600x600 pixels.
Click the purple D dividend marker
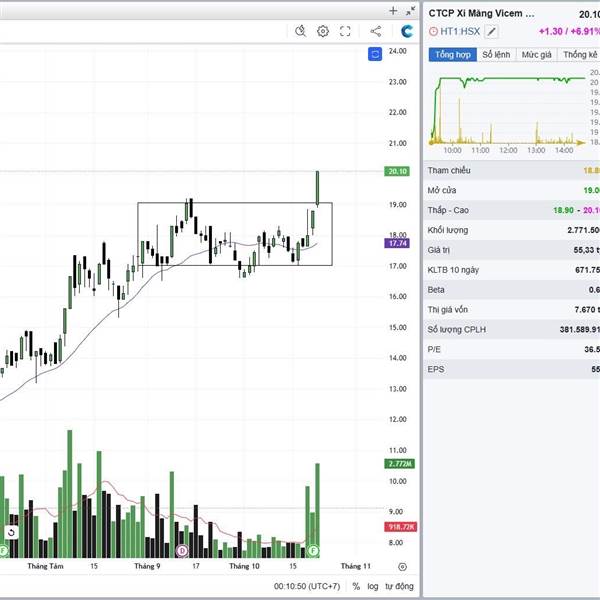(182, 550)
